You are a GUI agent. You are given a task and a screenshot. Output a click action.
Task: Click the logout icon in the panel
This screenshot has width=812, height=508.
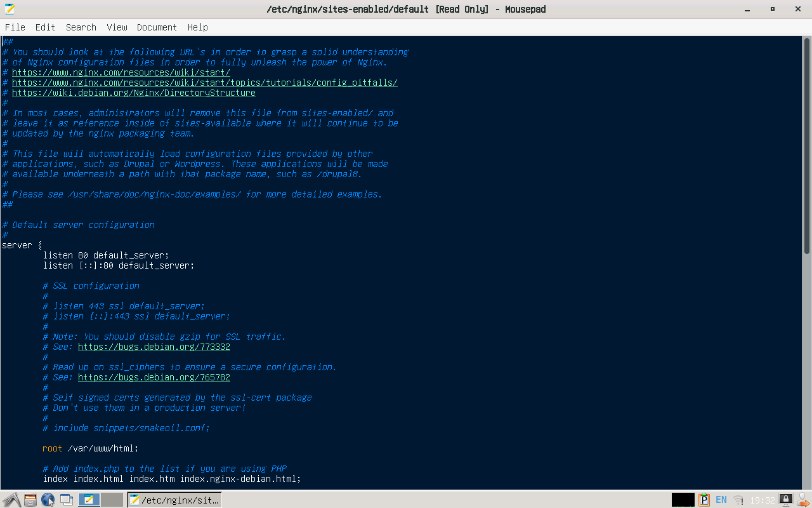coord(803,500)
